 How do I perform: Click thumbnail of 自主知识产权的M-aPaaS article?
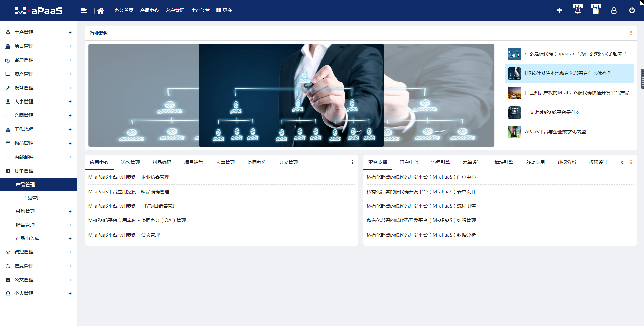click(514, 93)
